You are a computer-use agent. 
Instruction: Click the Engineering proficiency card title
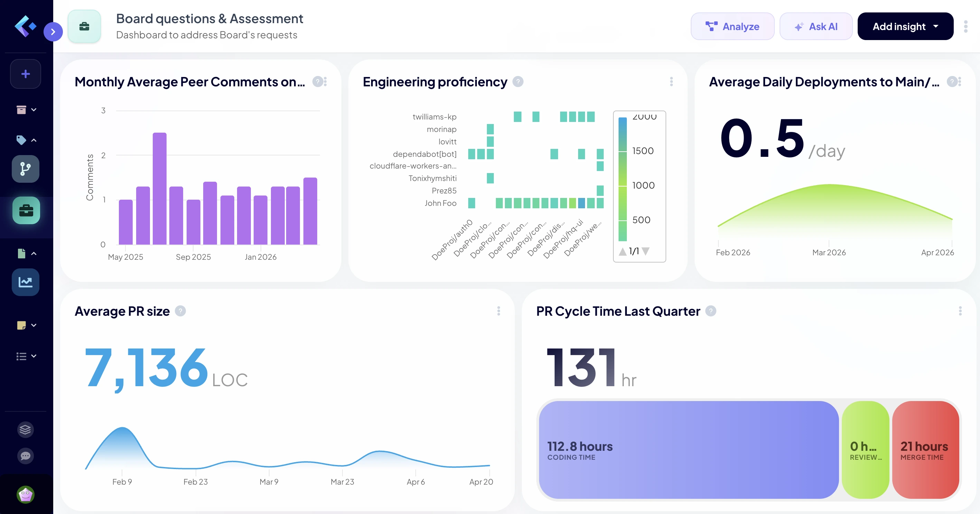435,82
